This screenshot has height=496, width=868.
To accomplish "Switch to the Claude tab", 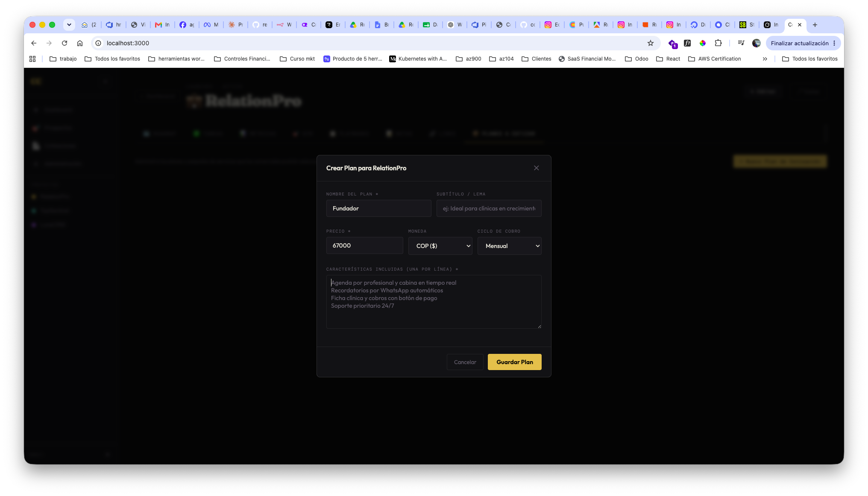I will click(235, 25).
